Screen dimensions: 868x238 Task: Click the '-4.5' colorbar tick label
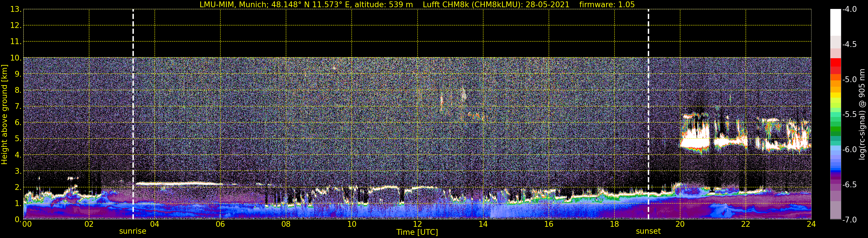point(850,44)
